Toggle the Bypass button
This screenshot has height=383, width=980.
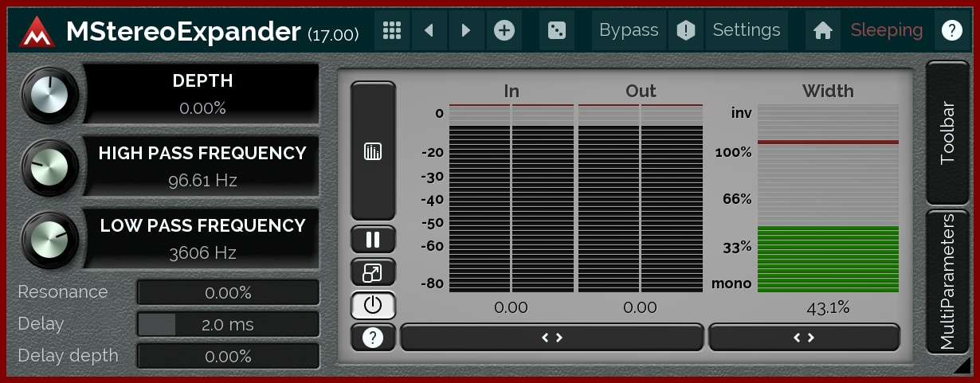(x=629, y=30)
